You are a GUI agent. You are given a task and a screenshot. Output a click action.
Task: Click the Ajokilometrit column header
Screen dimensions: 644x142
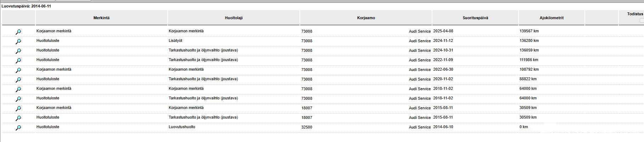pos(551,18)
